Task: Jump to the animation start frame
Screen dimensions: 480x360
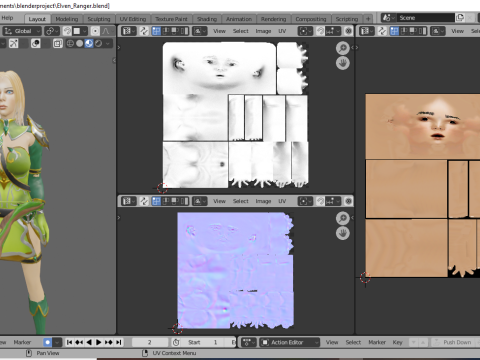Action: coord(69,342)
